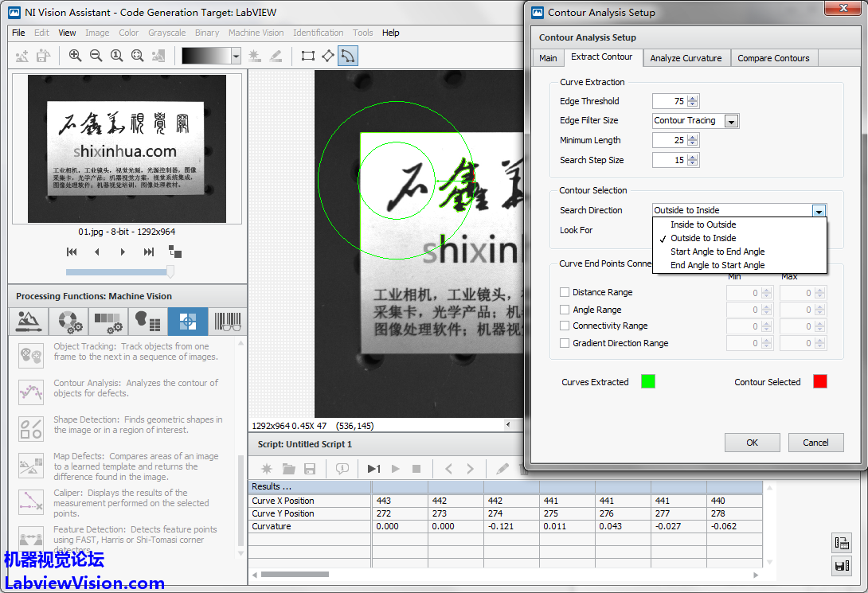This screenshot has width=868, height=593.
Task: Open the File menu
Action: pyautogui.click(x=18, y=33)
